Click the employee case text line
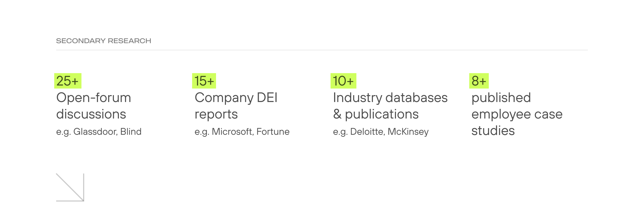644x212 pixels. (517, 114)
